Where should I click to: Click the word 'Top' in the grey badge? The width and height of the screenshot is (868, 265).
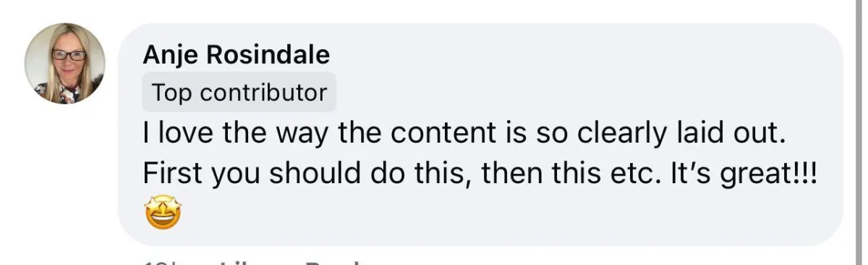[x=172, y=92]
